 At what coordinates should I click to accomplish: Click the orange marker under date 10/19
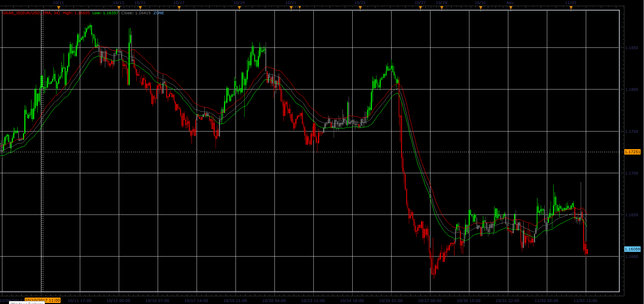(239, 7)
